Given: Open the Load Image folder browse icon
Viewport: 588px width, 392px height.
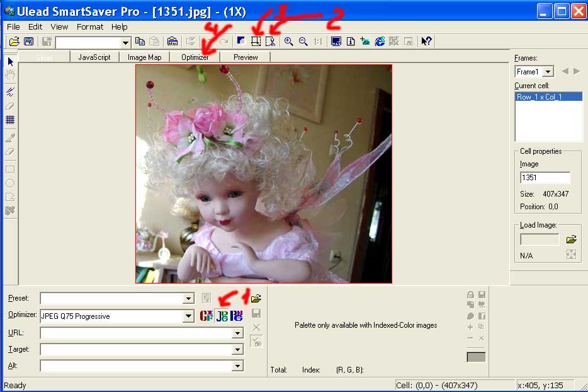Looking at the screenshot, I should point(571,239).
